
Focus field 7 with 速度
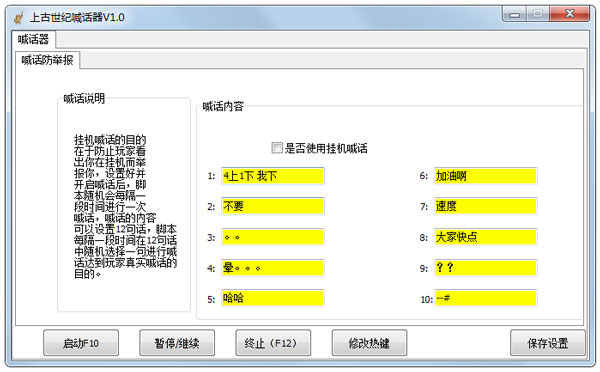(486, 206)
